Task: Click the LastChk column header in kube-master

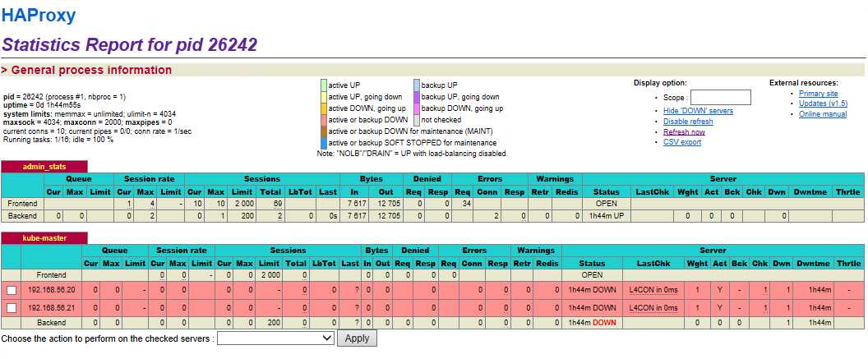Action: (653, 264)
